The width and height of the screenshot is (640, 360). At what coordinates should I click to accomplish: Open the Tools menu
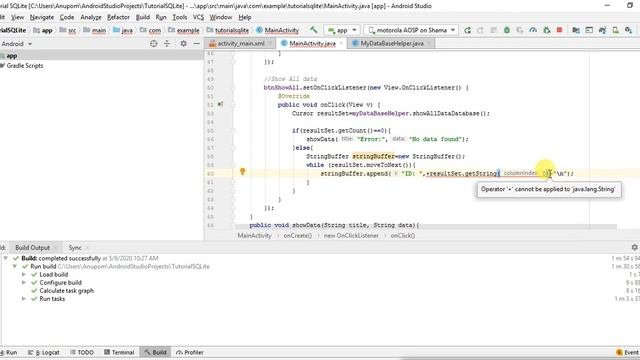click(x=180, y=17)
